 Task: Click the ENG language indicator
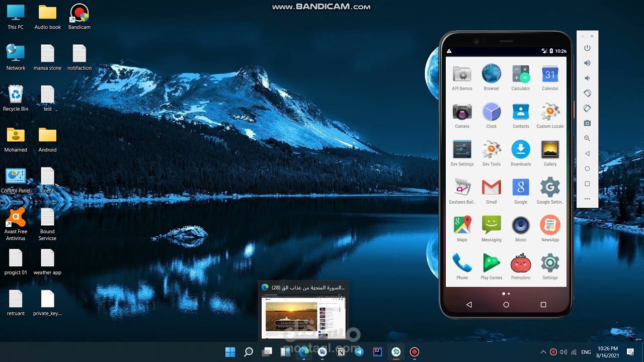(586, 352)
